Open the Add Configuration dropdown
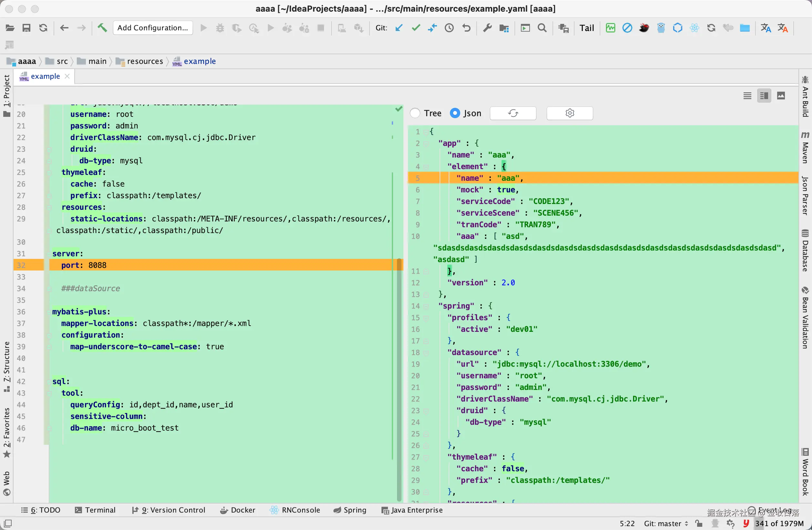Viewport: 812px width, 530px height. 153,28
